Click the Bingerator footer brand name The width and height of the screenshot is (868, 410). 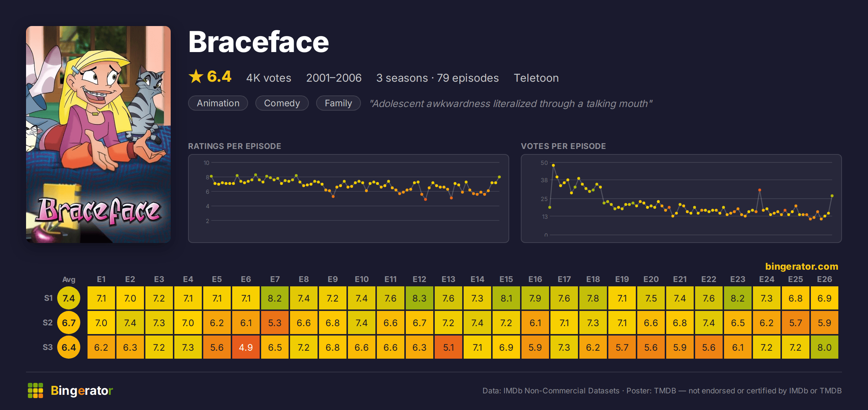click(x=82, y=390)
